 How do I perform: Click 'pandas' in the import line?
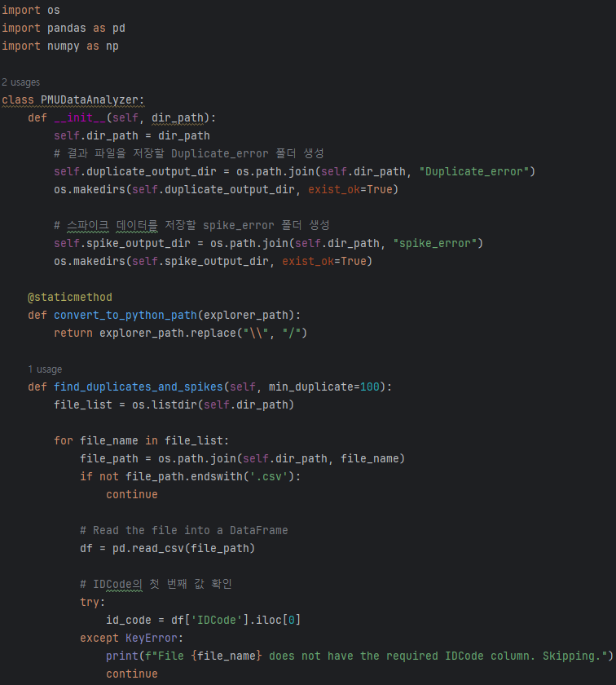[x=66, y=29]
